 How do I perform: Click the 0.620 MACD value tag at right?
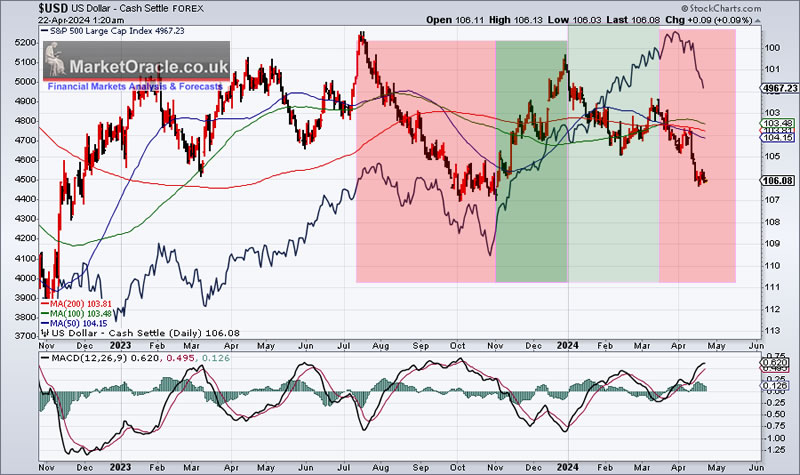tap(775, 362)
